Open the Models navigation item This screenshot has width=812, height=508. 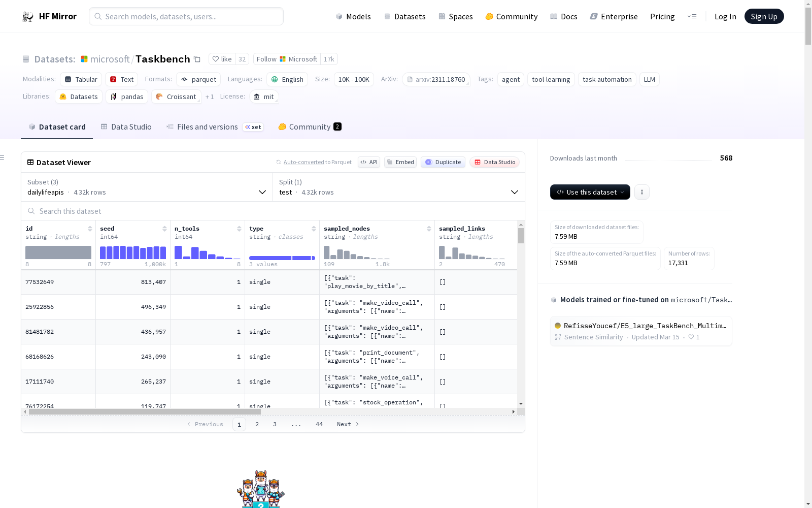353,16
